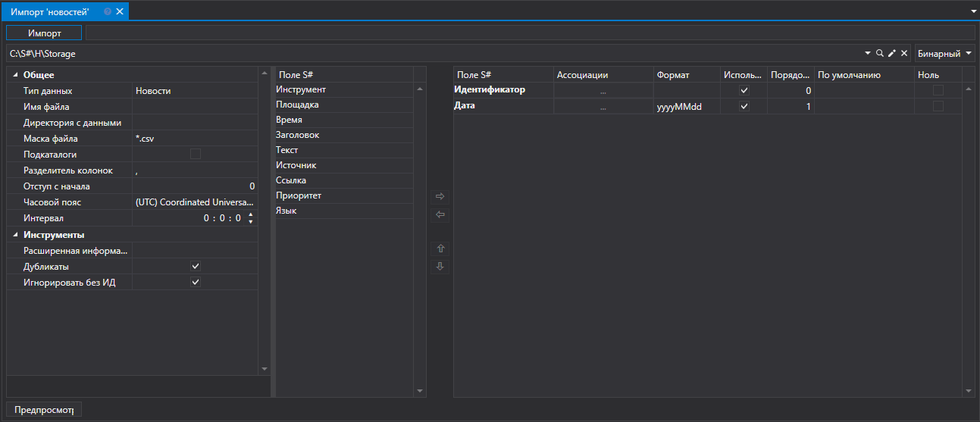The height and width of the screenshot is (422, 980).
Task: Move selected field up with the up arrow
Action: [440, 249]
